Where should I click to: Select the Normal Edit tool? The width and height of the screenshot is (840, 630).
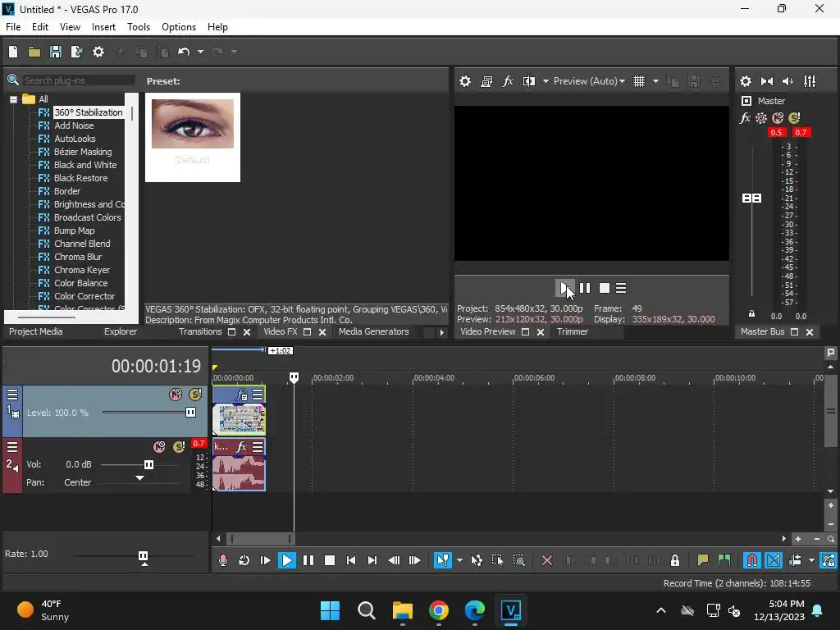(442, 560)
